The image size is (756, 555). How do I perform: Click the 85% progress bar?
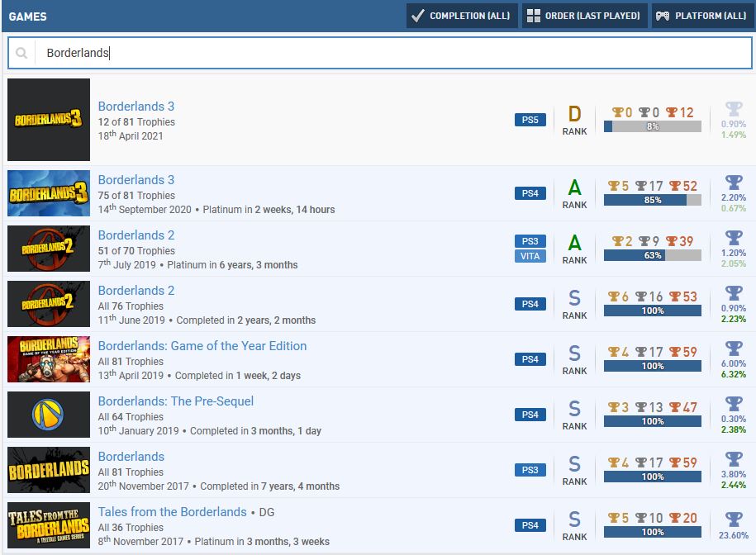[x=653, y=200]
